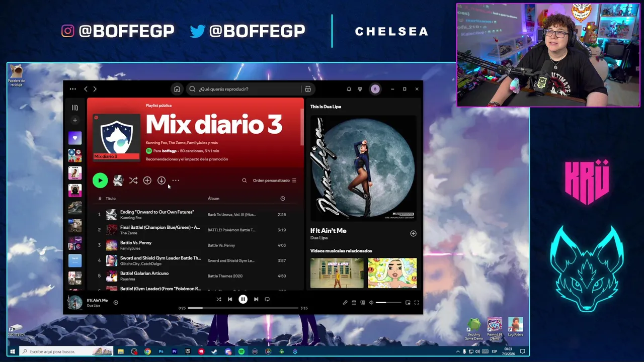Image resolution: width=644 pixels, height=362 pixels.
Task: Click the Álbum column header
Action: click(213, 199)
